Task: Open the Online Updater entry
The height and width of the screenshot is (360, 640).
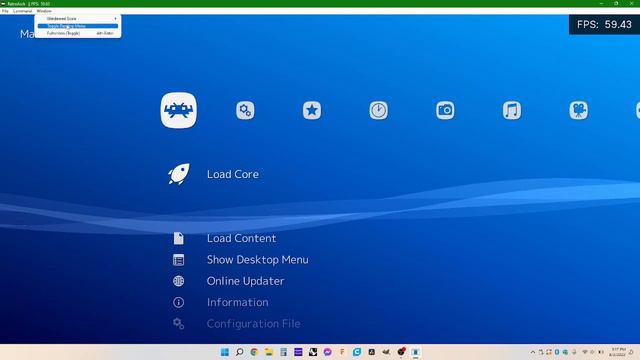Action: (x=245, y=281)
